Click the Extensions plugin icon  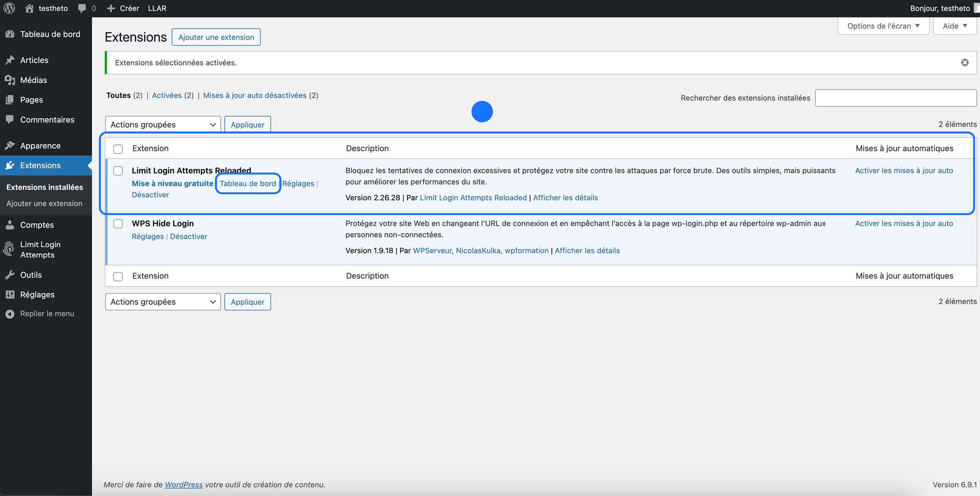10,165
